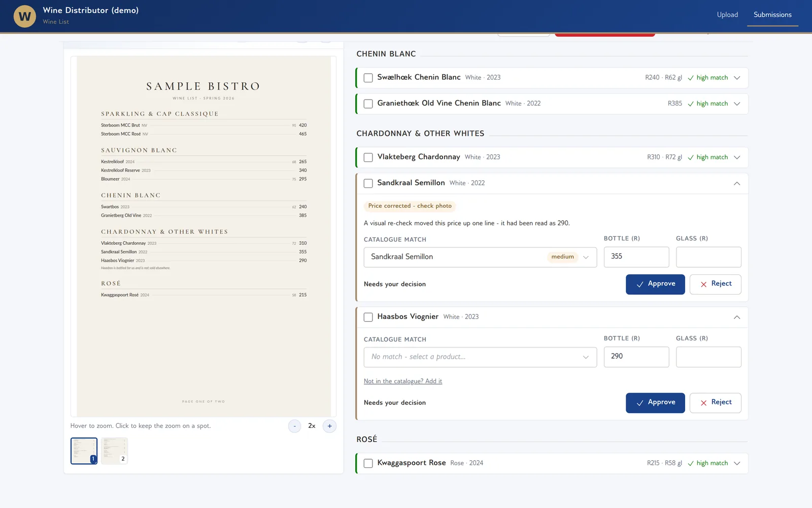Image resolution: width=812 pixels, height=508 pixels.
Task: Expand the Kwaggaspoort Rose row
Action: [737, 463]
